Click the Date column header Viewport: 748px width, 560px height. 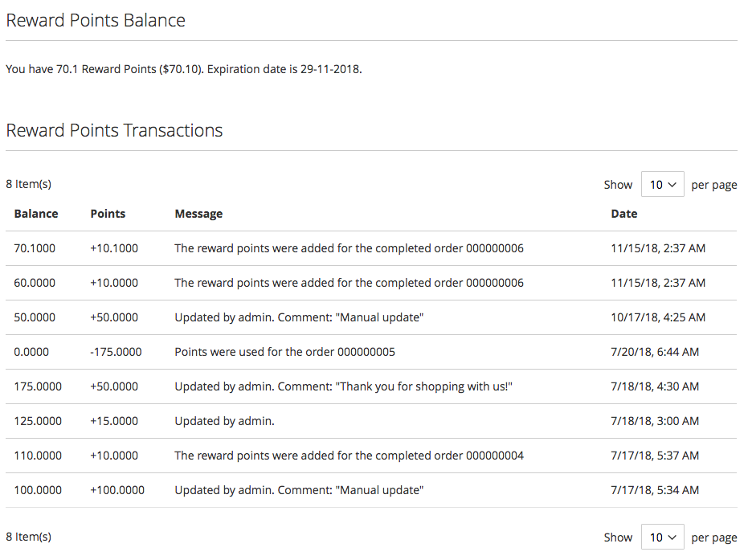tap(624, 214)
